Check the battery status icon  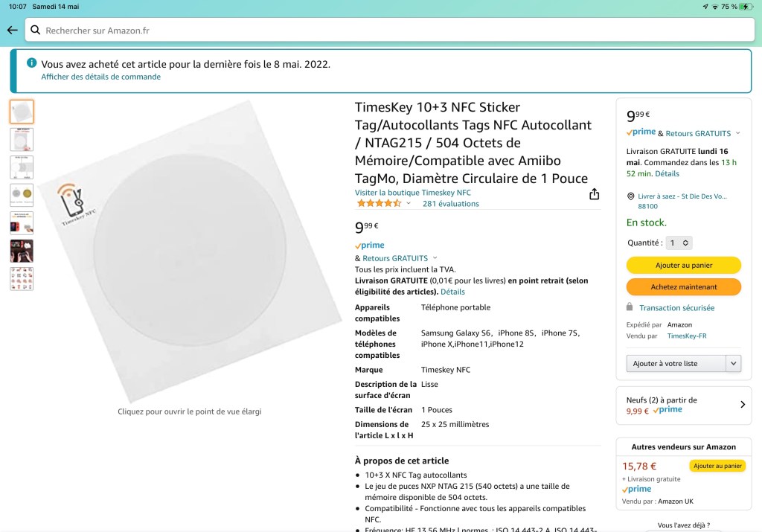tap(746, 7)
